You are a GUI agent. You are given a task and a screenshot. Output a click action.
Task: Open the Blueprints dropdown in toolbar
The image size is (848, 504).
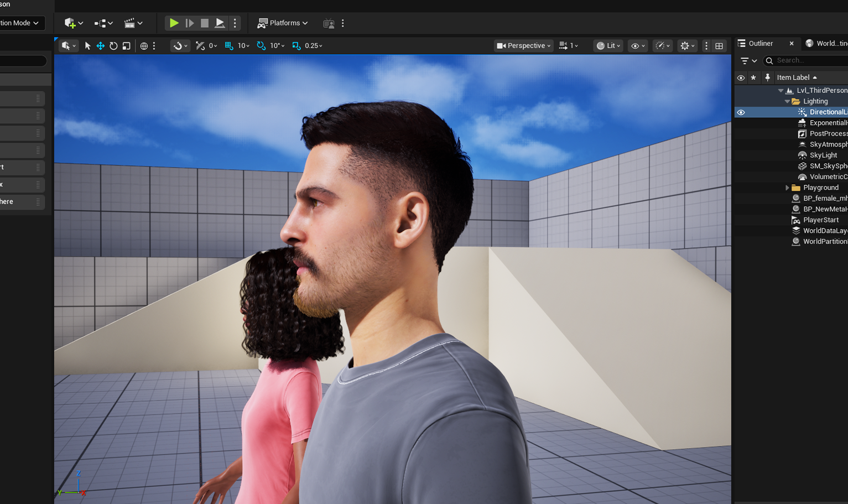pos(103,23)
